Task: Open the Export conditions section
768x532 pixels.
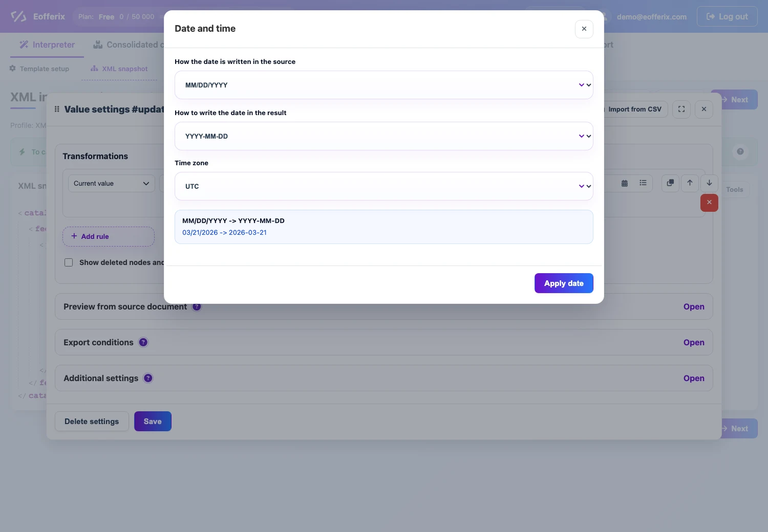Action: pyautogui.click(x=694, y=342)
